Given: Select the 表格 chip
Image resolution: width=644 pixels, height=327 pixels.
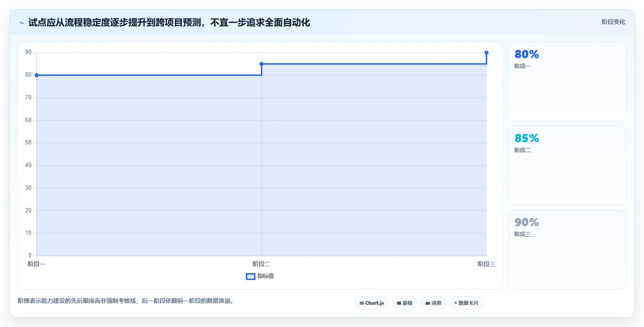Looking at the screenshot, I should point(404,303).
